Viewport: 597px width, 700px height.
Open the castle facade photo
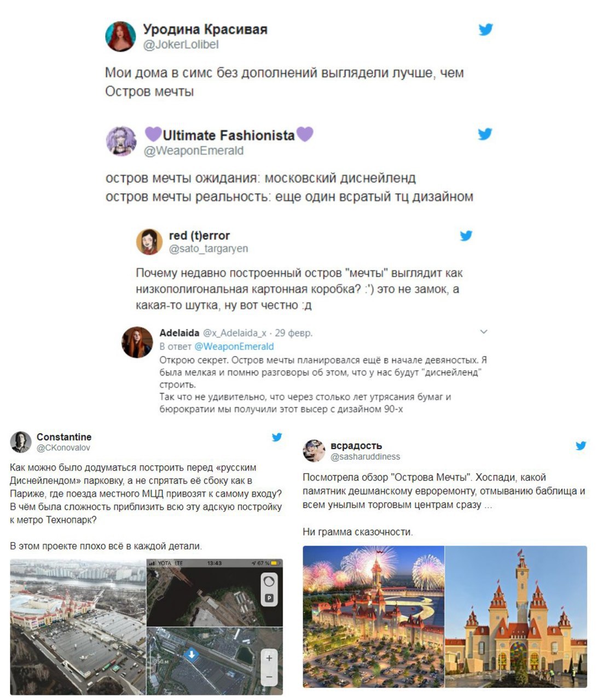(x=516, y=616)
